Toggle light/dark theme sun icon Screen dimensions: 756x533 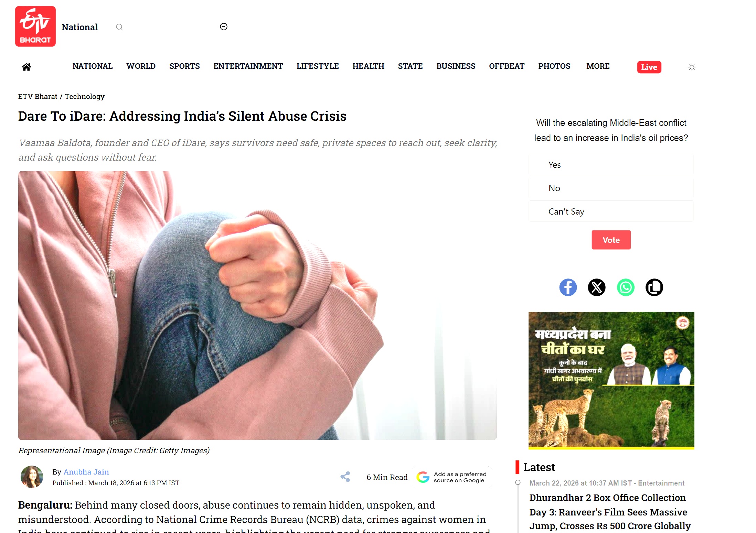(x=692, y=67)
